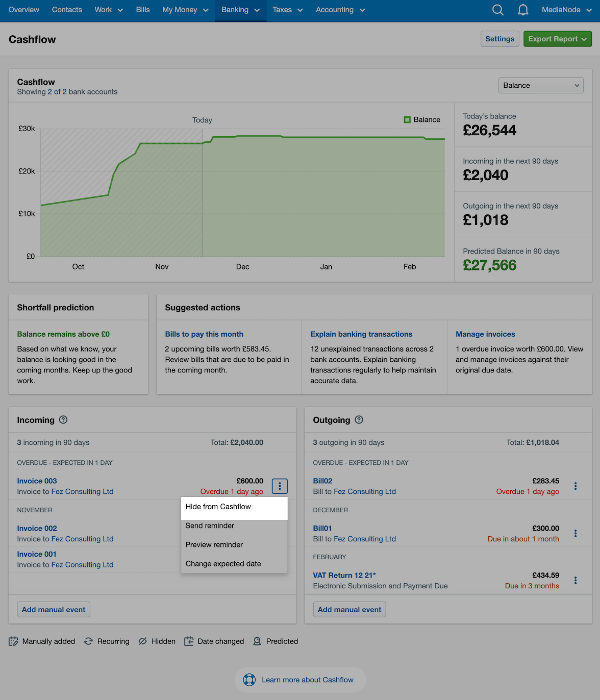Expand the My Money menu
Screen dimensions: 600x700
pos(185,10)
